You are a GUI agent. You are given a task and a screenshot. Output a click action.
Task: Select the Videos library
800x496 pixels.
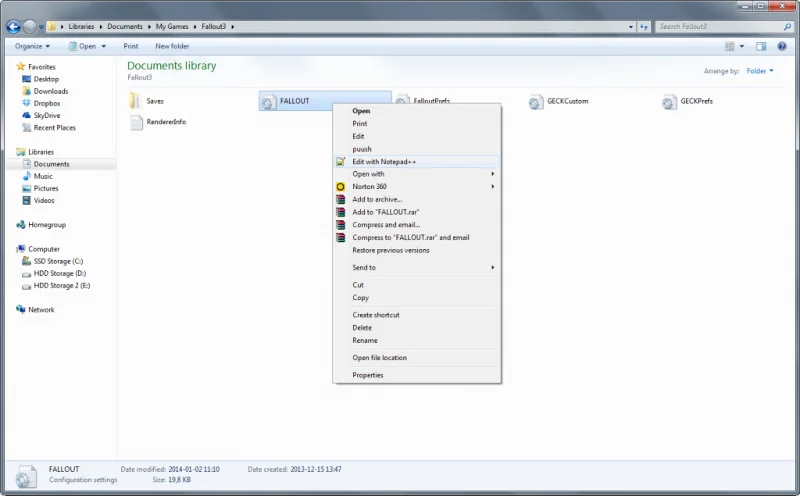click(x=44, y=201)
